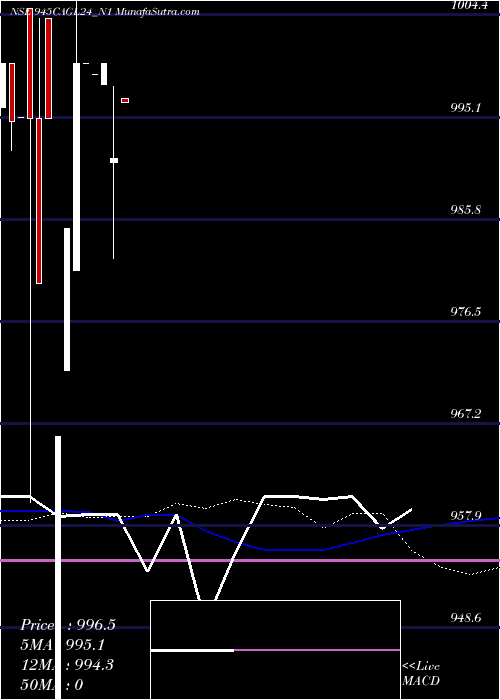Click the 50MA : 0 readout
The width and height of the screenshot is (500, 700).
click(52, 685)
